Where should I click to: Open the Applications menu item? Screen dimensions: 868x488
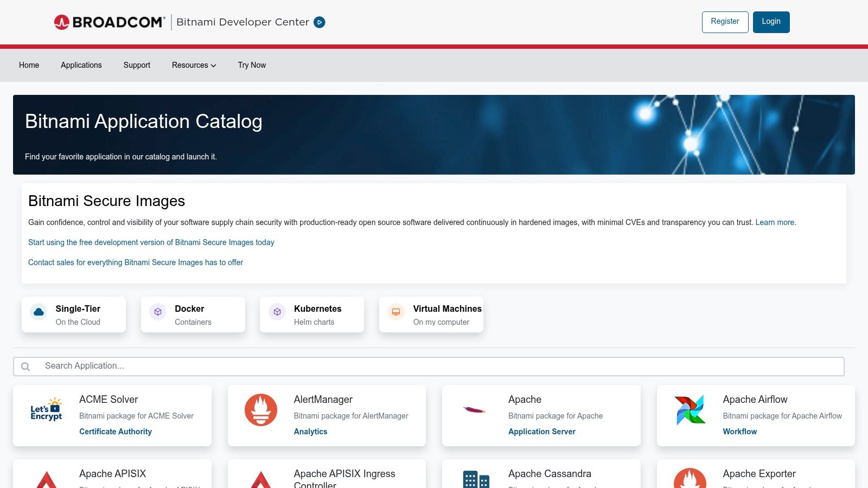(81, 65)
